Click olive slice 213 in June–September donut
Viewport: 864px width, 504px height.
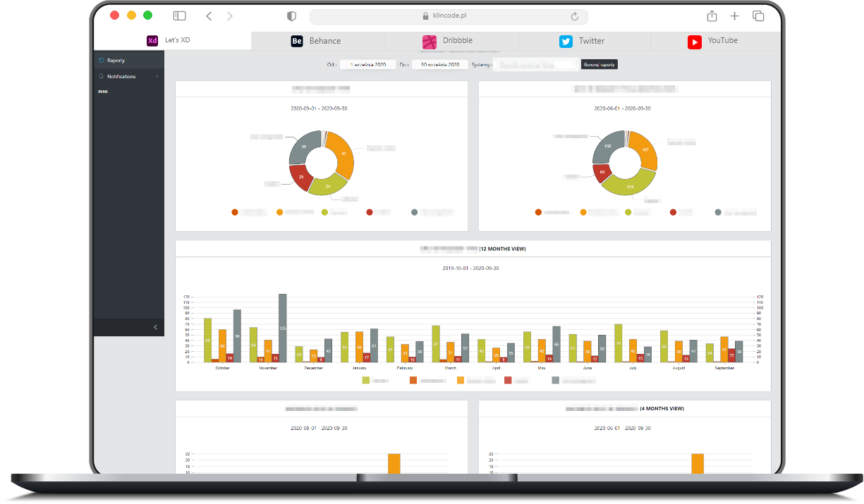coord(631,186)
